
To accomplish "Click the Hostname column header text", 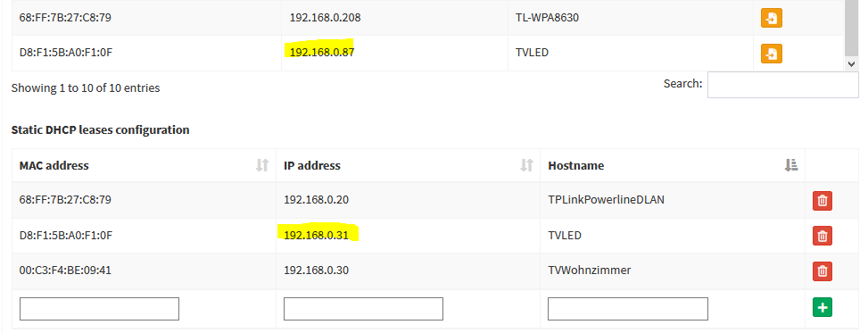I will 575,166.
